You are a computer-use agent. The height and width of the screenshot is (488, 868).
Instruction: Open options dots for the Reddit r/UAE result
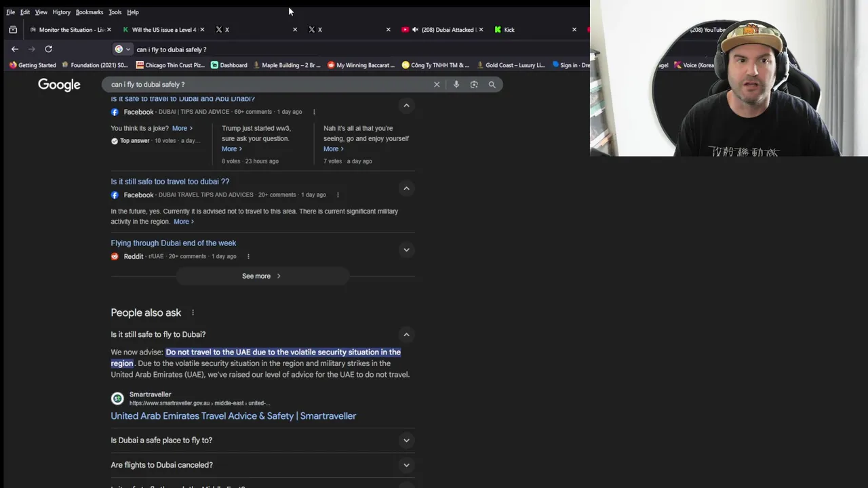[x=248, y=256]
